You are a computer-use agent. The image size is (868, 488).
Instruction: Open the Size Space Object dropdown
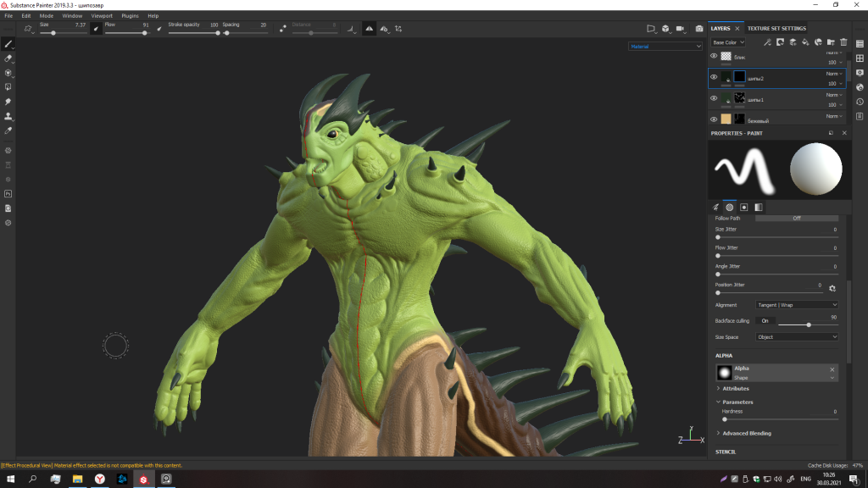(797, 337)
